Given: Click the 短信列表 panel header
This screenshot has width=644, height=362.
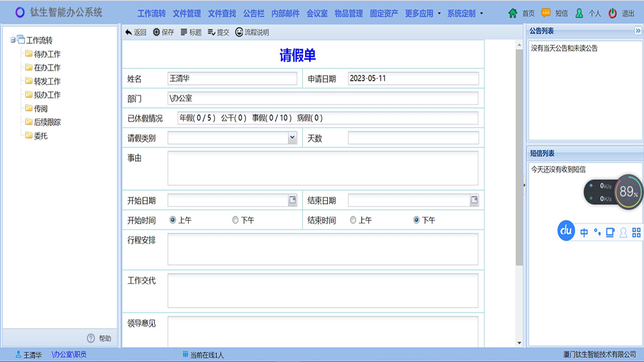Looking at the screenshot, I should (x=585, y=154).
